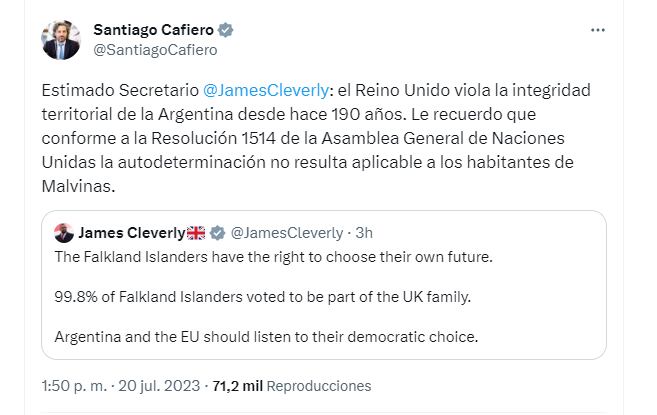The height and width of the screenshot is (415, 657).
Task: Click James Cleverly's small avatar in quote
Action: 63,233
